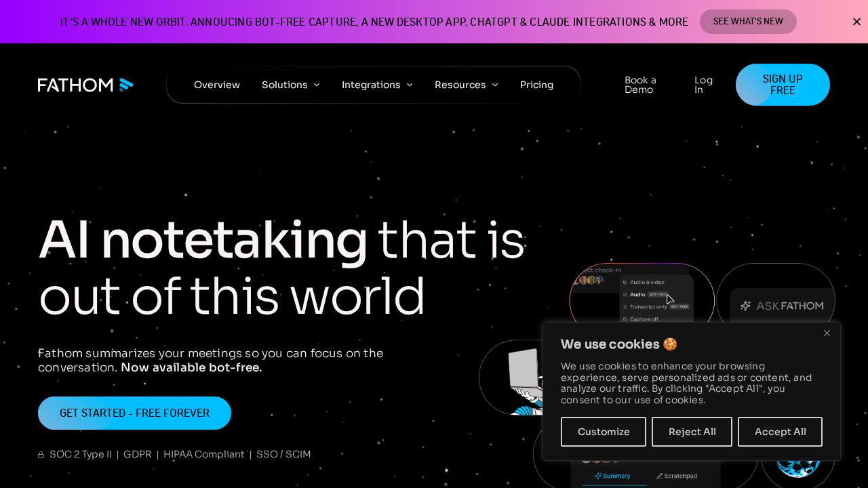The width and height of the screenshot is (868, 488).
Task: Open the Log In link
Action: click(703, 85)
